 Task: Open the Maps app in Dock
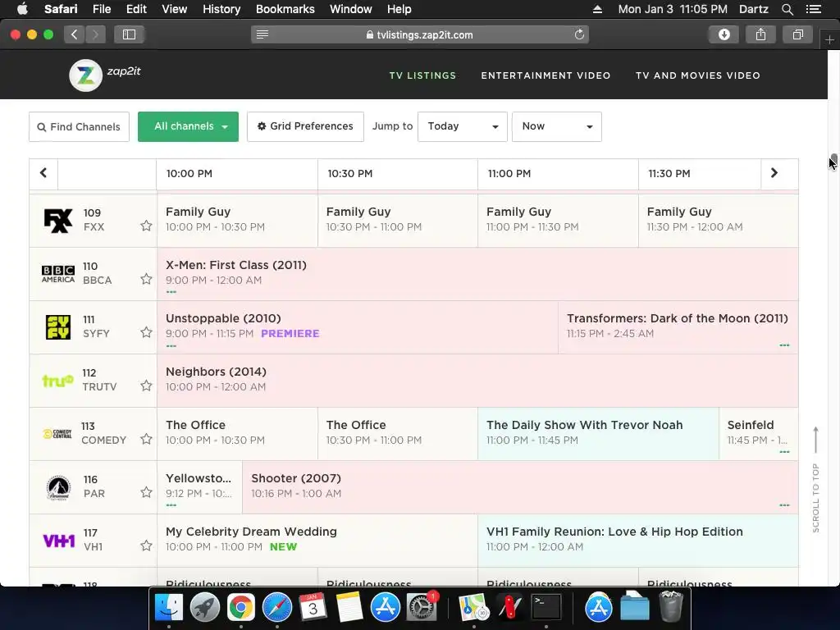pyautogui.click(x=473, y=607)
